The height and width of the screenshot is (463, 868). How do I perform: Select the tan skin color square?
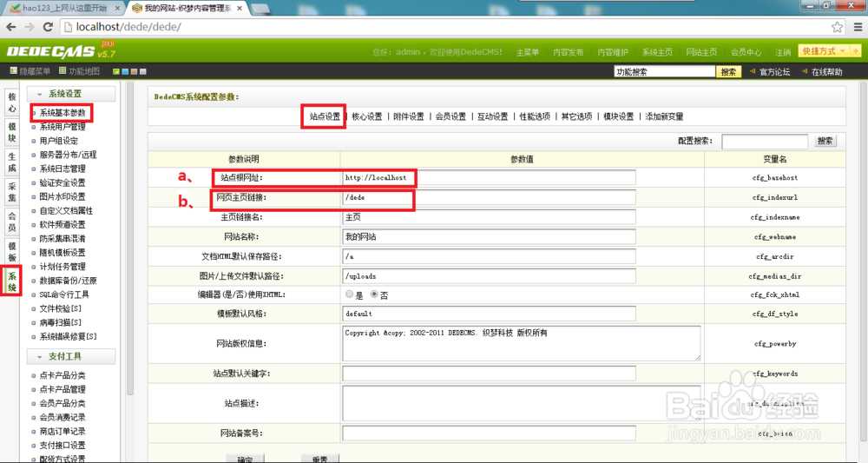click(134, 71)
